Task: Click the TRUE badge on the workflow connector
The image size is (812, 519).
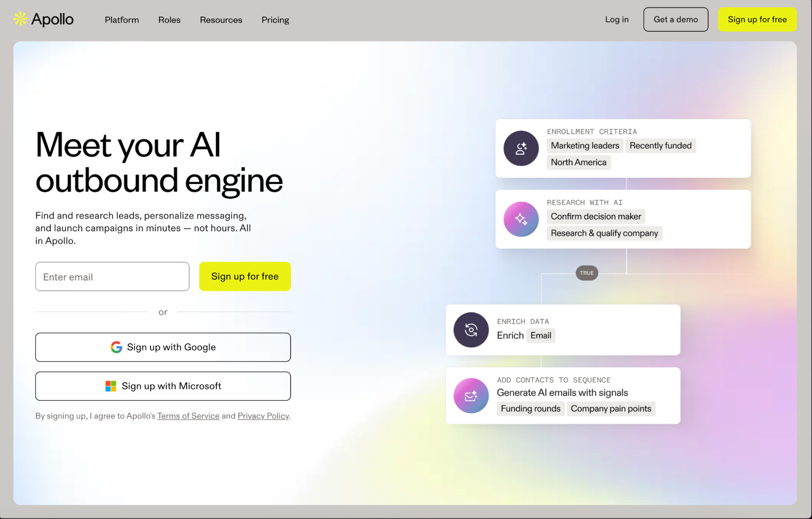Action: click(x=586, y=273)
